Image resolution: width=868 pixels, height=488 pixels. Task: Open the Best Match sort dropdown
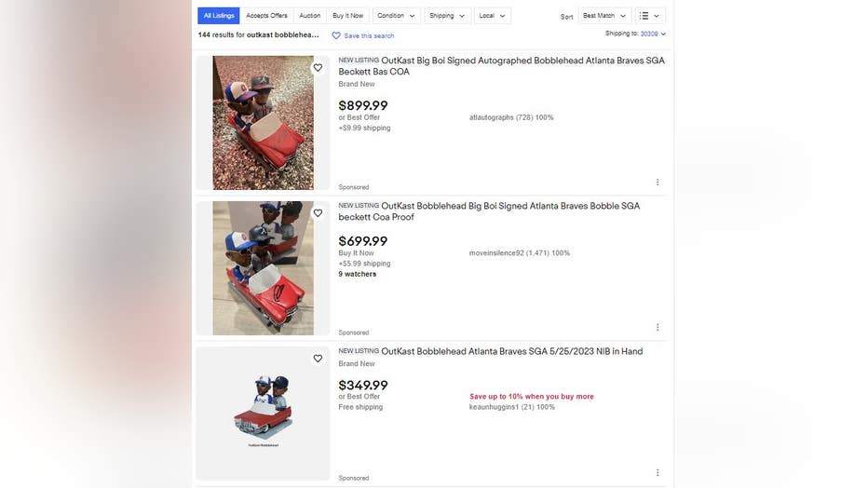click(x=604, y=16)
